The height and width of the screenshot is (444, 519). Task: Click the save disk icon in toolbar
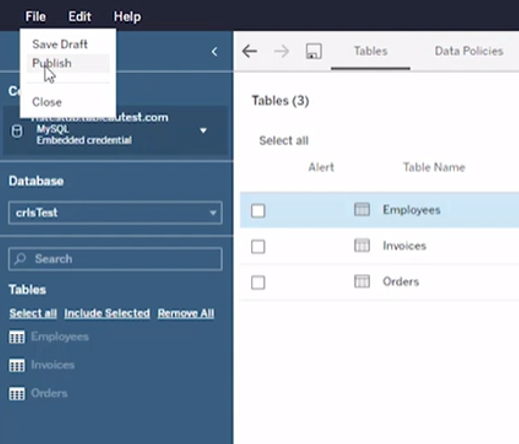pyautogui.click(x=314, y=51)
